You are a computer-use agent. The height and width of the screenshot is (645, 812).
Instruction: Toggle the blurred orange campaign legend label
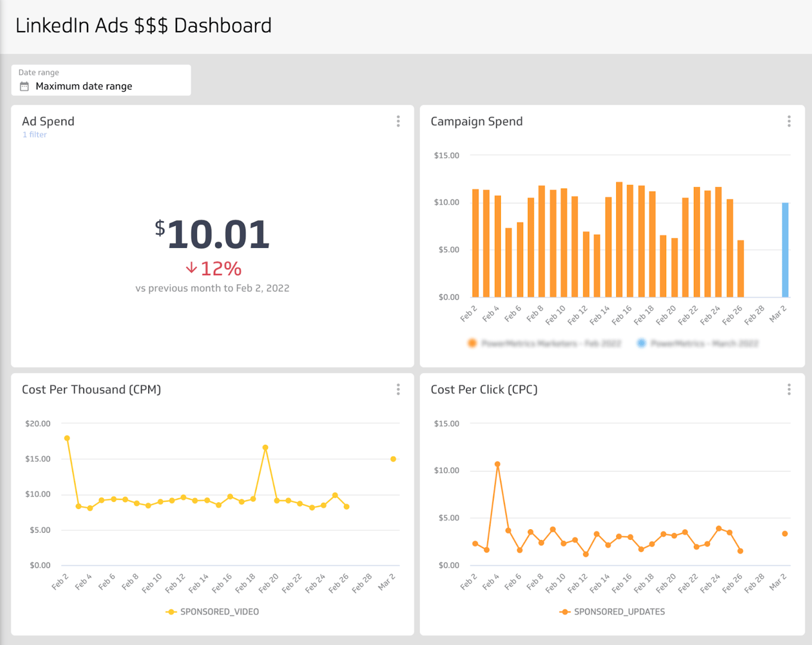click(x=550, y=343)
